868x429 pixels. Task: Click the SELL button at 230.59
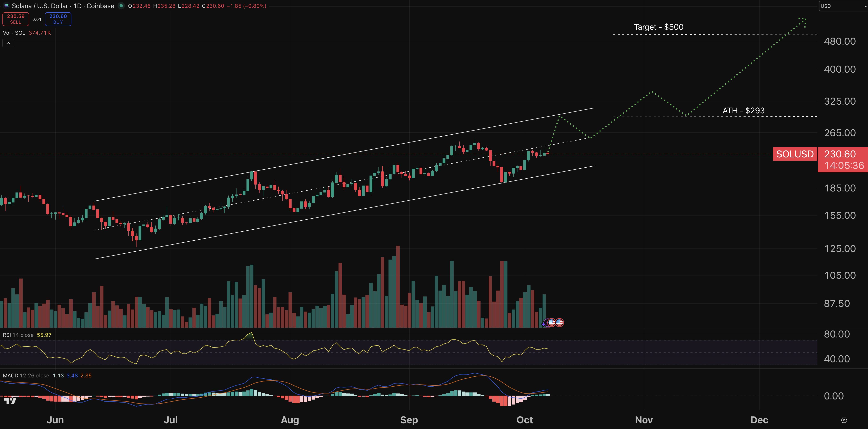coord(16,19)
